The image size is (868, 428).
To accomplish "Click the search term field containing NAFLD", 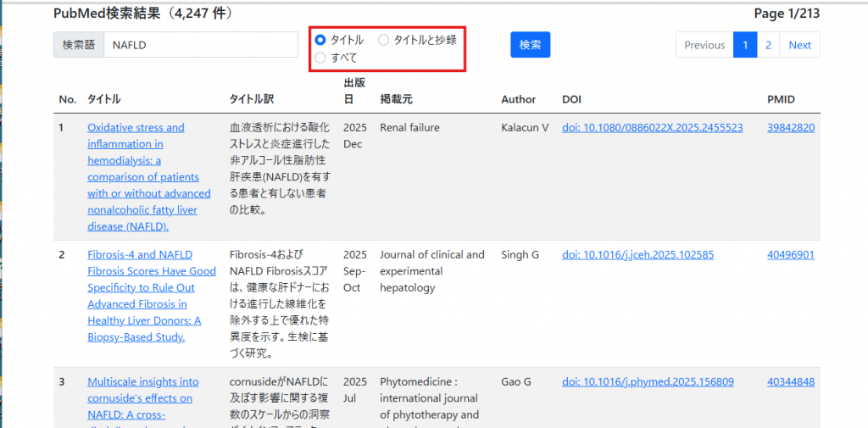I will [200, 45].
